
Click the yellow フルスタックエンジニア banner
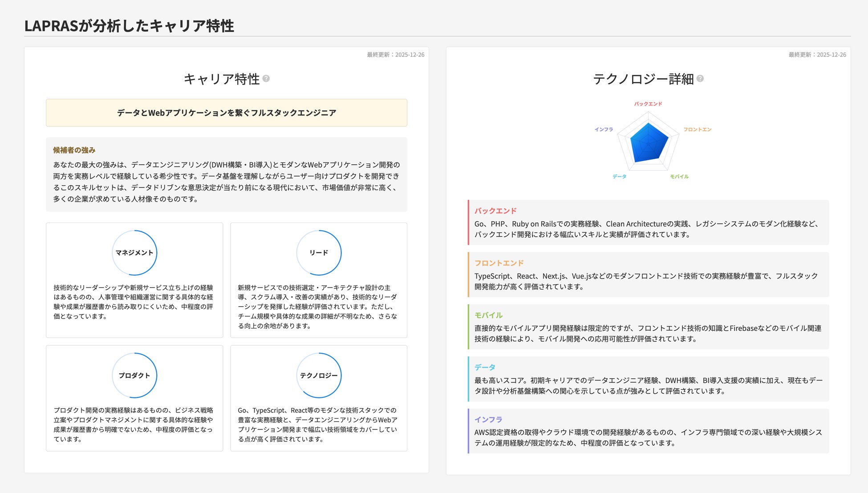(227, 113)
